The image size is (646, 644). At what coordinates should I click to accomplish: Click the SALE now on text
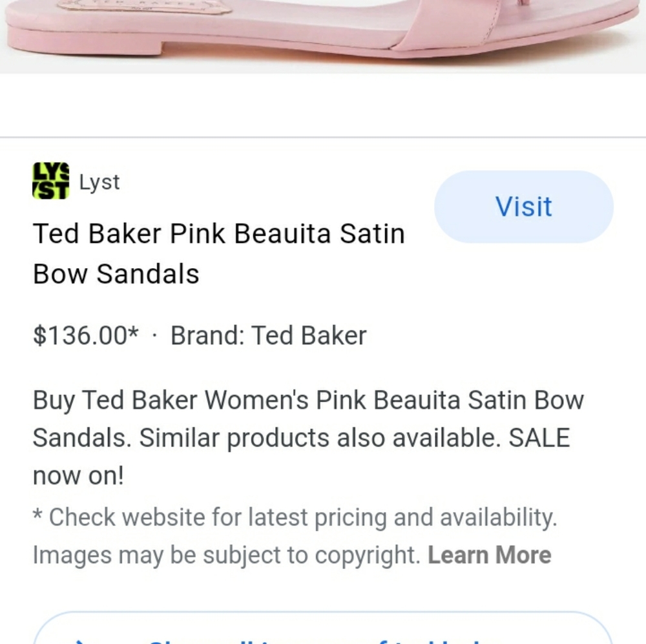546,438
